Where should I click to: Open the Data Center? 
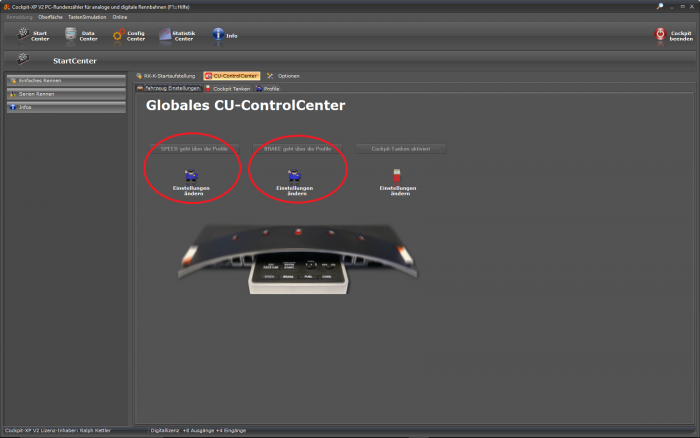(71, 35)
